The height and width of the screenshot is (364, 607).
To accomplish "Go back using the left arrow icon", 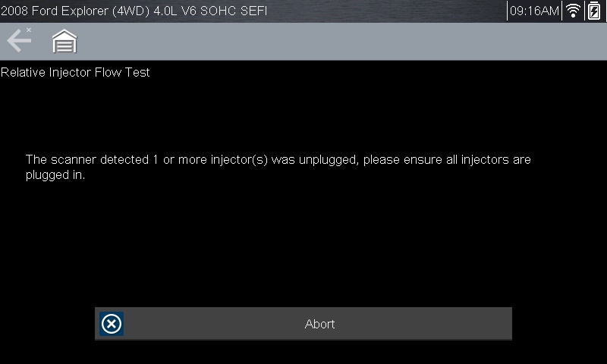I will pos(18,41).
